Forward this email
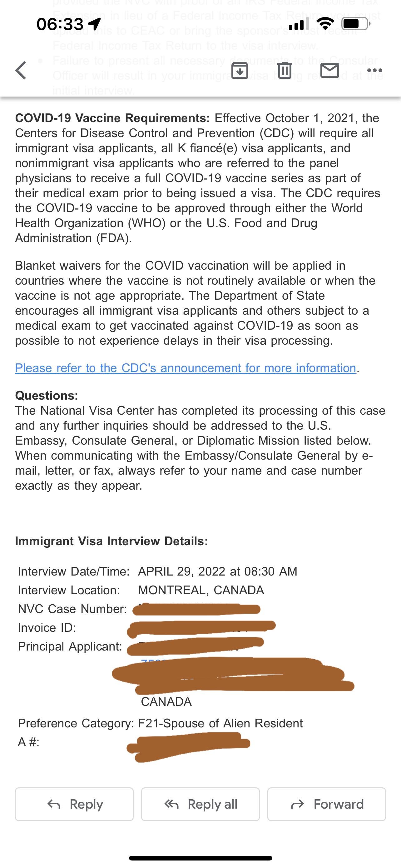This screenshot has height=868, width=401. pos(326,804)
